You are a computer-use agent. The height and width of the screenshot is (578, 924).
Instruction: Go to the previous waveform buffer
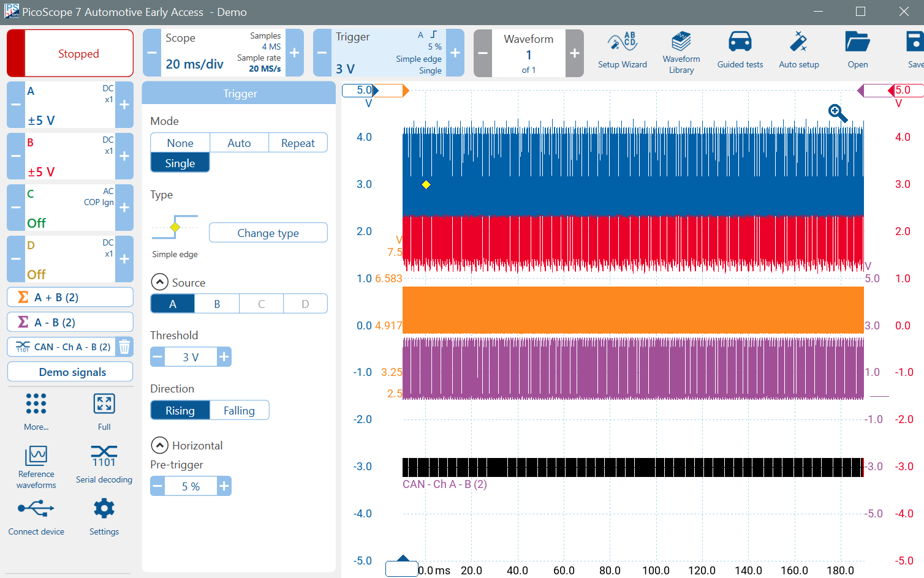[x=483, y=53]
